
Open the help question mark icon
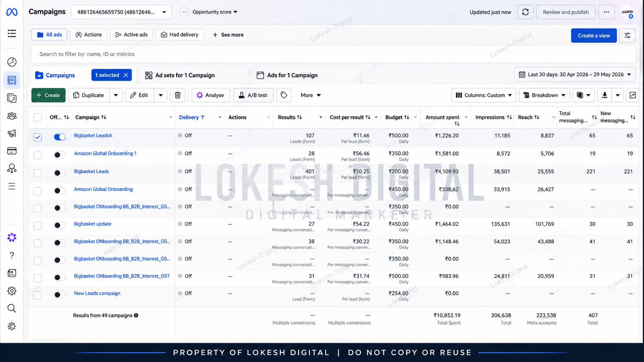click(12, 255)
